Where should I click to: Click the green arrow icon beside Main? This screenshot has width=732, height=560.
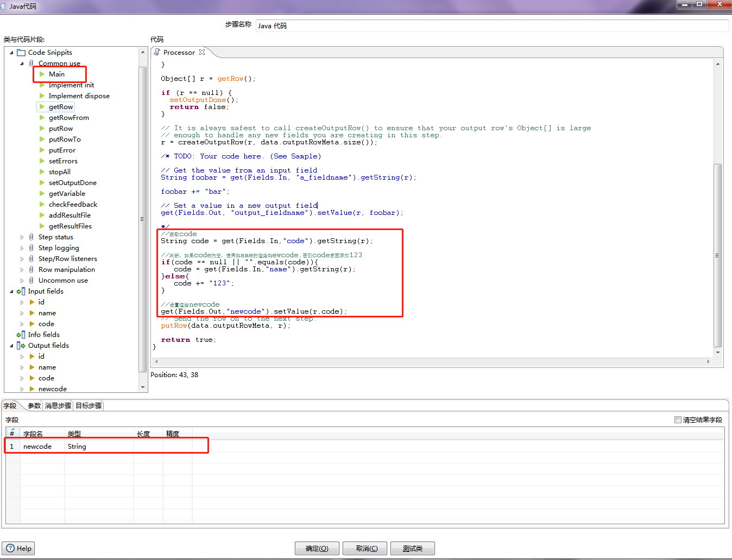42,74
